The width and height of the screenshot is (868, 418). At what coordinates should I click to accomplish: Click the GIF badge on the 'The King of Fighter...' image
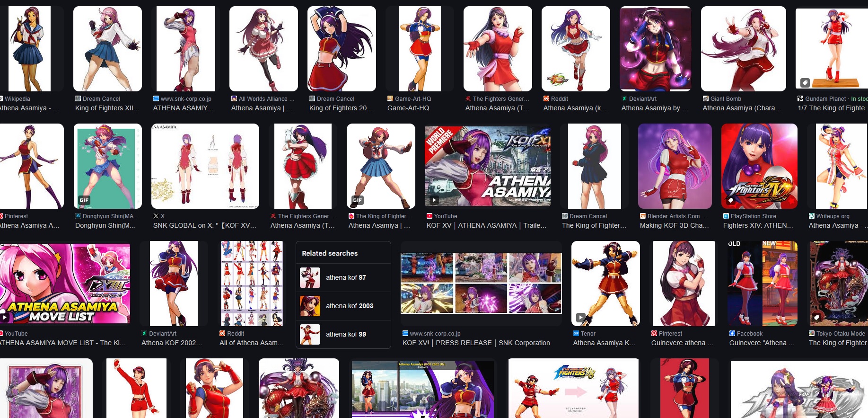pos(358,200)
